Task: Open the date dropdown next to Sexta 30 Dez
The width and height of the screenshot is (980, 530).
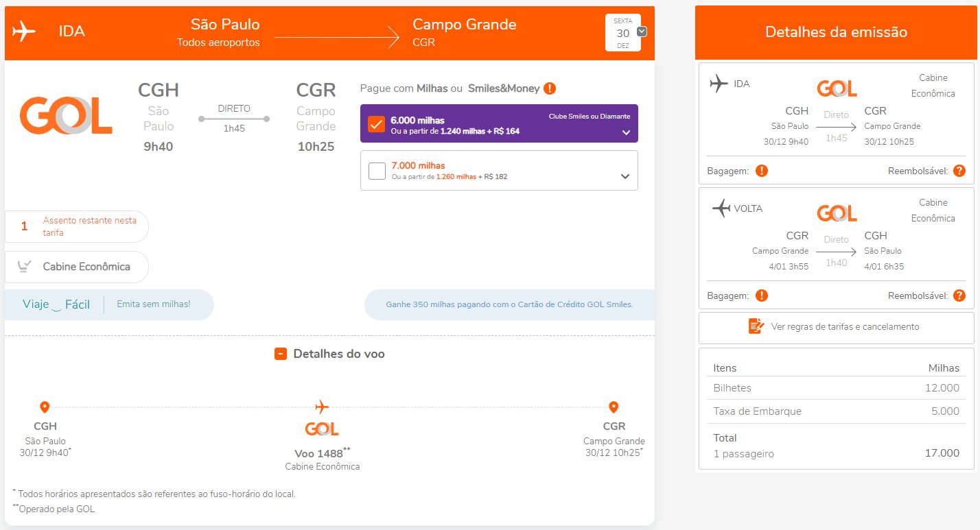Action: click(642, 32)
